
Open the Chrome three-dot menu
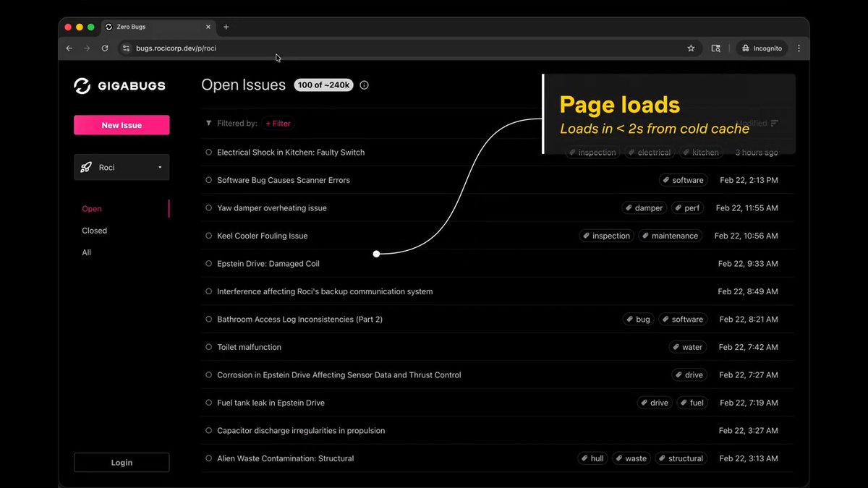799,48
